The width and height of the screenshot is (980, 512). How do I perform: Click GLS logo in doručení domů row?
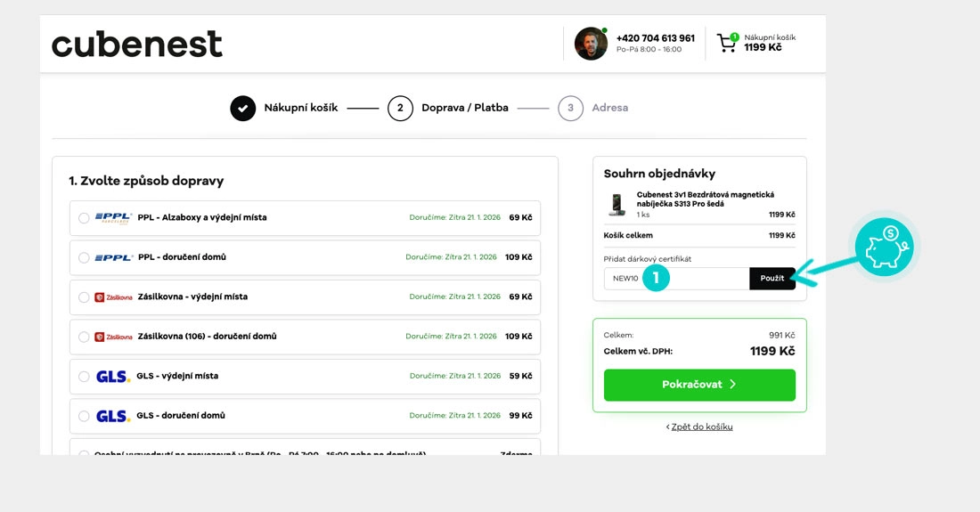[x=113, y=416]
